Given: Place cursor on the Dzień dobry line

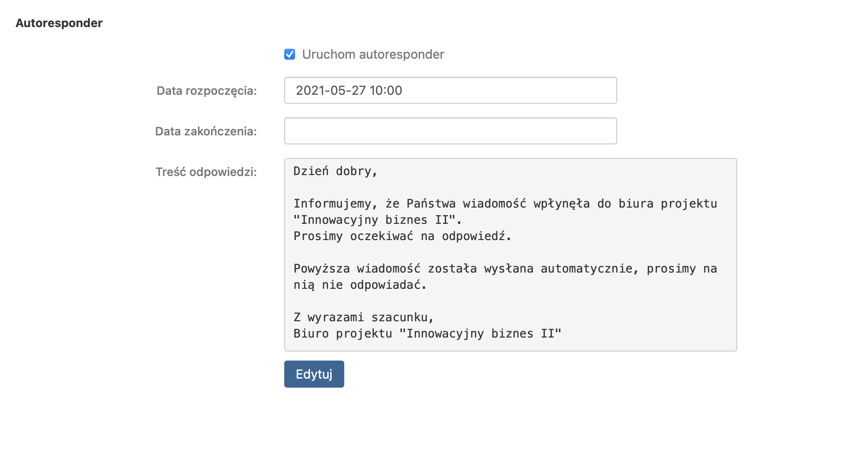Looking at the screenshot, I should pos(335,171).
